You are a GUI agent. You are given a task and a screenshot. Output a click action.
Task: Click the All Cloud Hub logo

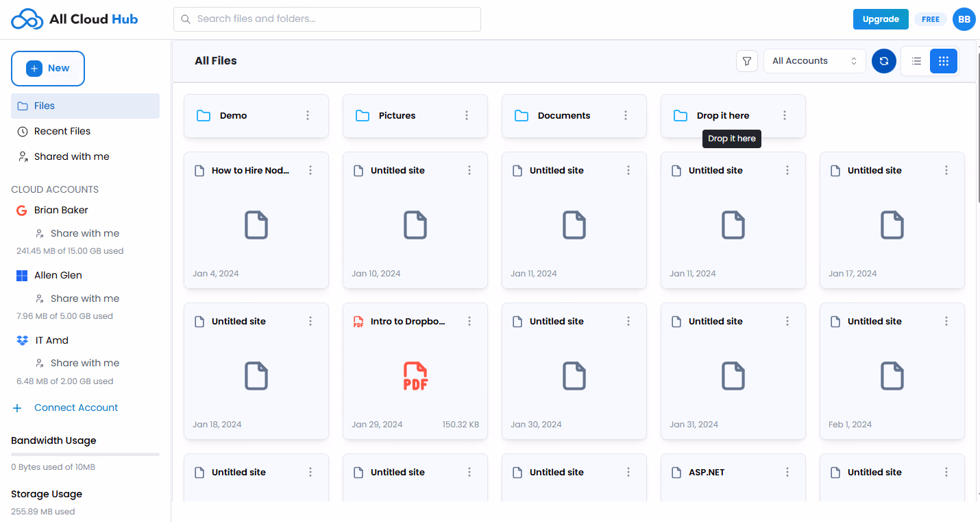pyautogui.click(x=75, y=19)
